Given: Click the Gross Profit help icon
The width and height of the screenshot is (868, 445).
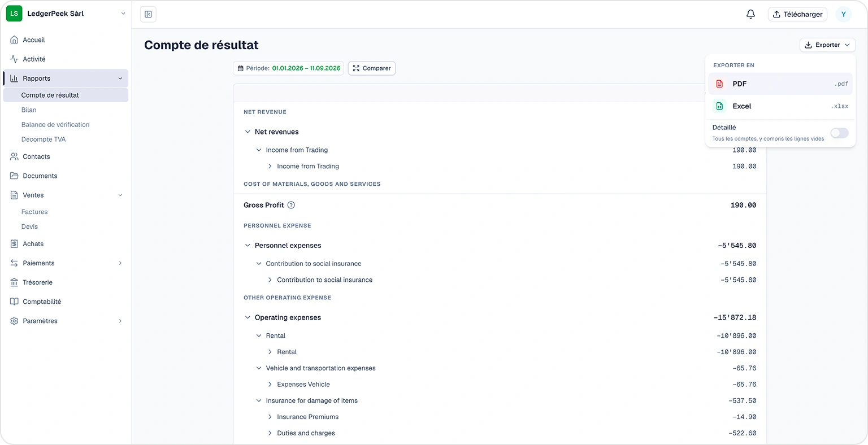Looking at the screenshot, I should point(291,205).
